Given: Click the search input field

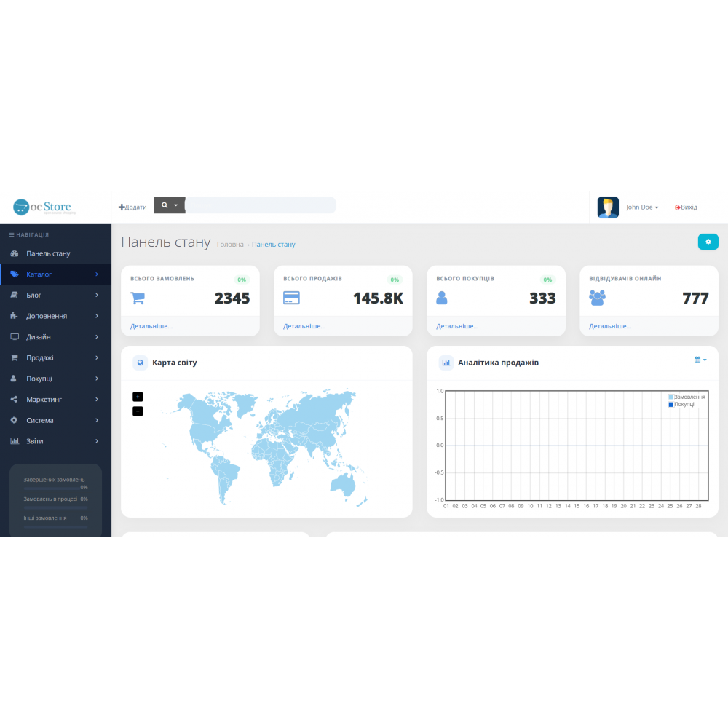Looking at the screenshot, I should coord(261,205).
